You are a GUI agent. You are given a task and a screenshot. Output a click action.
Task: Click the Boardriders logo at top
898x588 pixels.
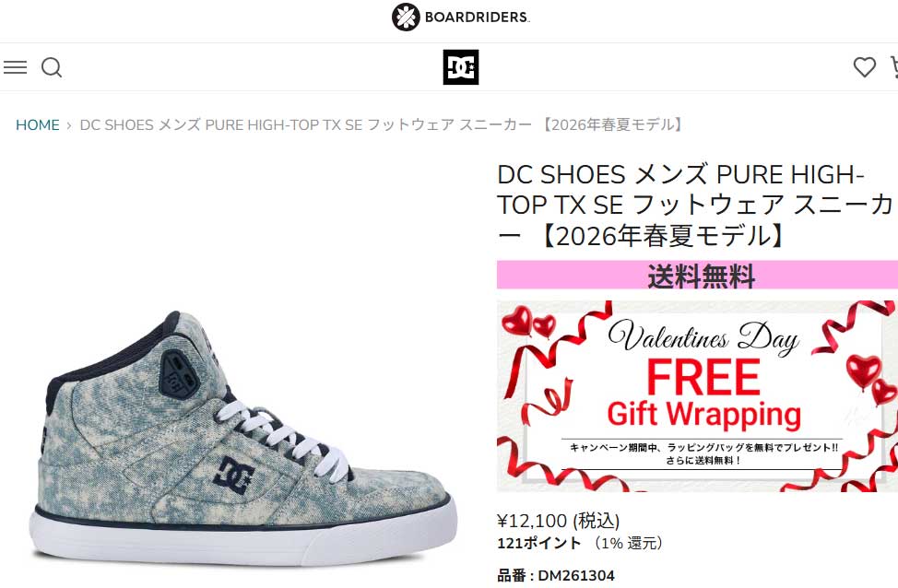[460, 17]
